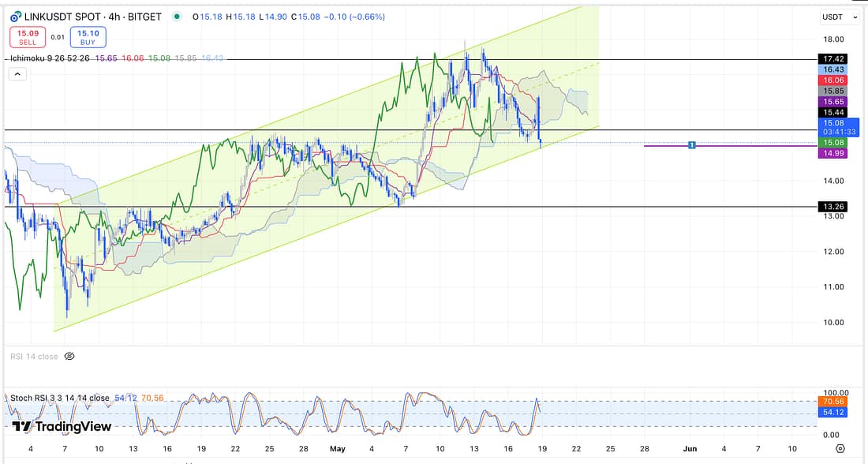Click the May label on time axis
Screen dimensions: 868x464
point(338,449)
